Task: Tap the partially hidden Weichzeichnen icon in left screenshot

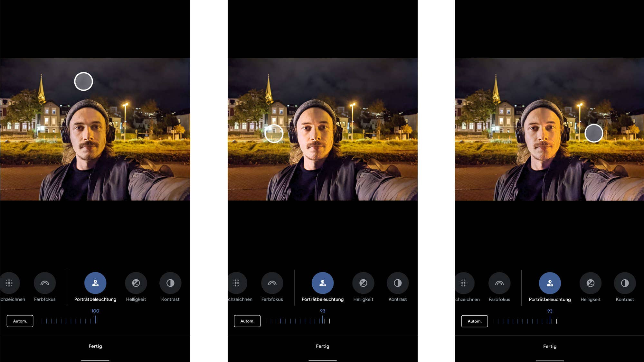Action: tap(9, 283)
